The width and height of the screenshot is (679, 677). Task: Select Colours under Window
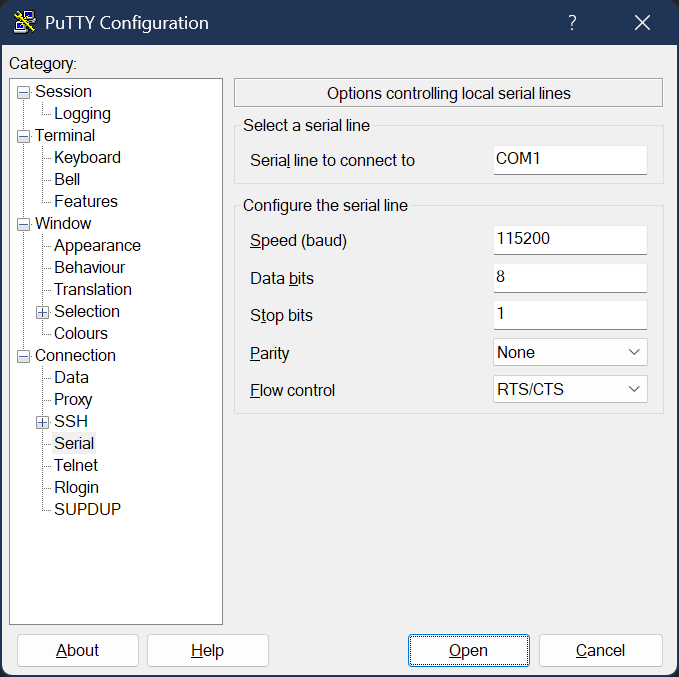point(80,334)
